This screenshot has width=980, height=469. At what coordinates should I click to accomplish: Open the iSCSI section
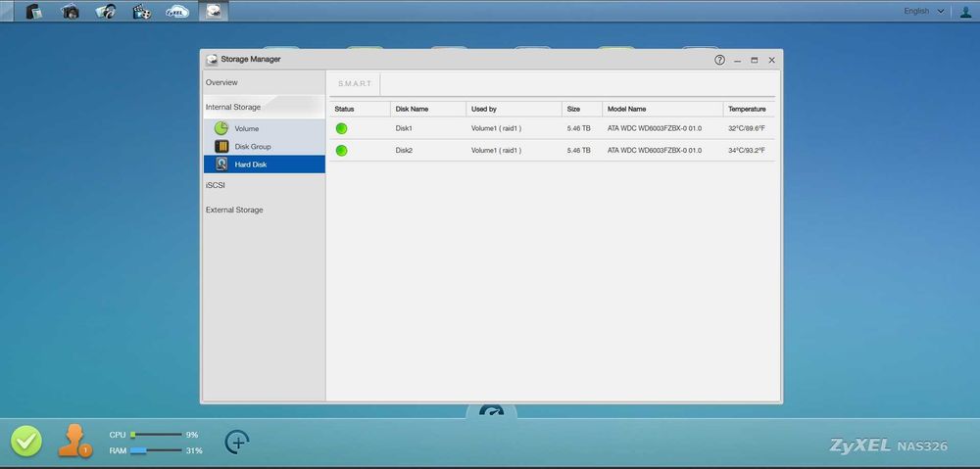tap(265, 185)
